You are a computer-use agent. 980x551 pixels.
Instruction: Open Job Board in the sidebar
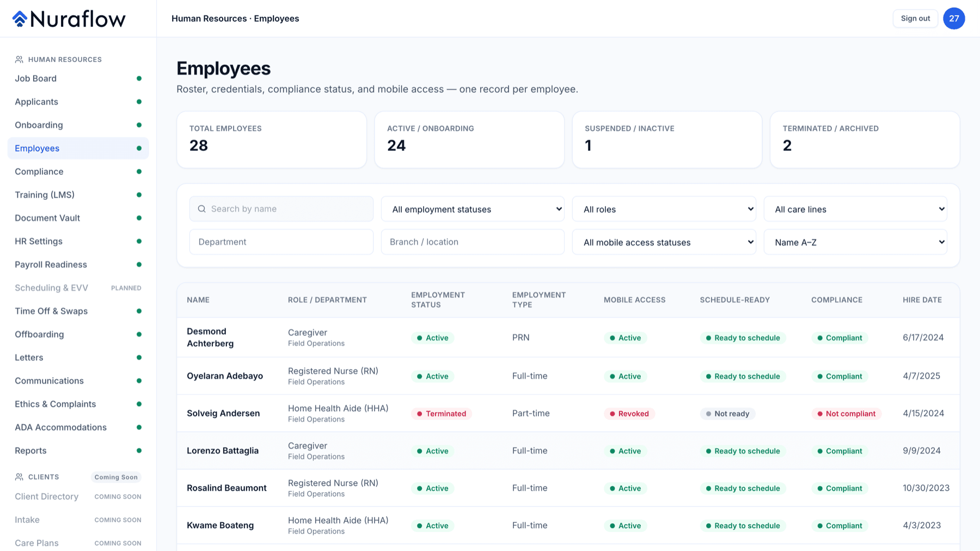(x=78, y=78)
